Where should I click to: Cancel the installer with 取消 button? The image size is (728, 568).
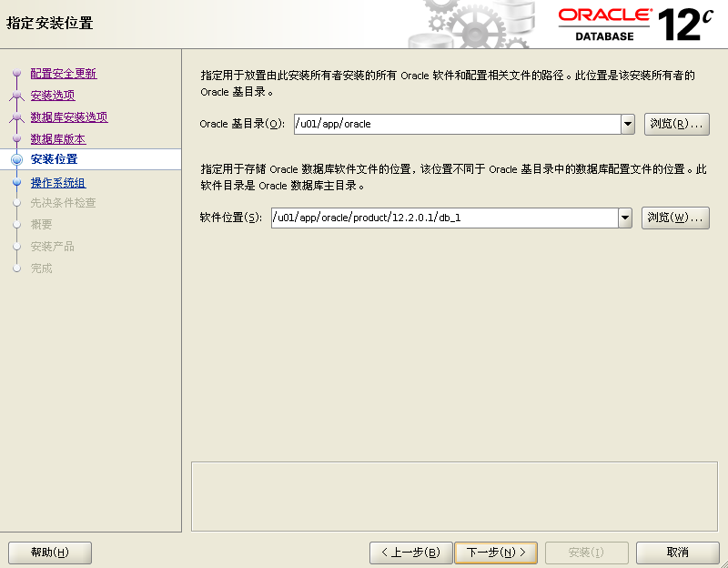tap(677, 553)
